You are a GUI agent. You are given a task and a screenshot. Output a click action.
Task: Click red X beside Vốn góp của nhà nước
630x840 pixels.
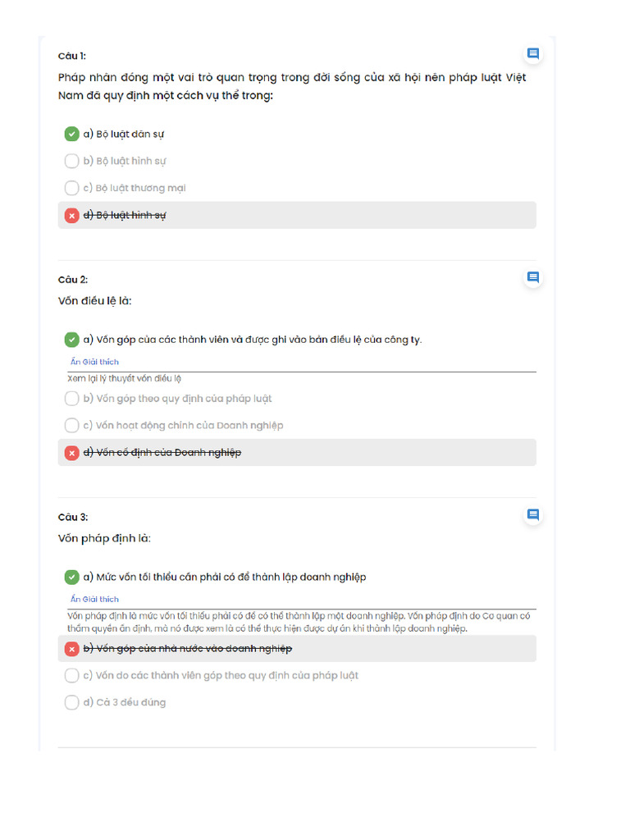point(71,649)
